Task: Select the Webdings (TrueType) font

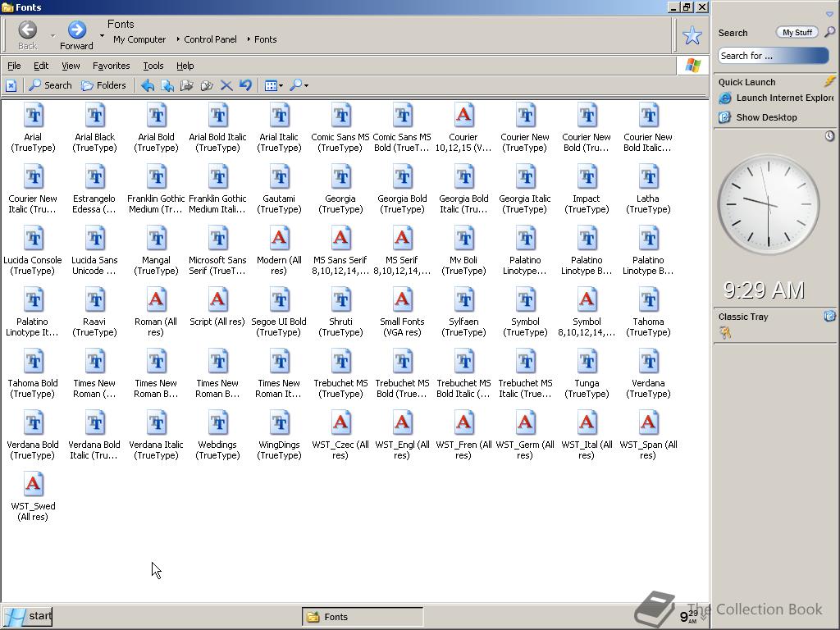Action: 217,435
